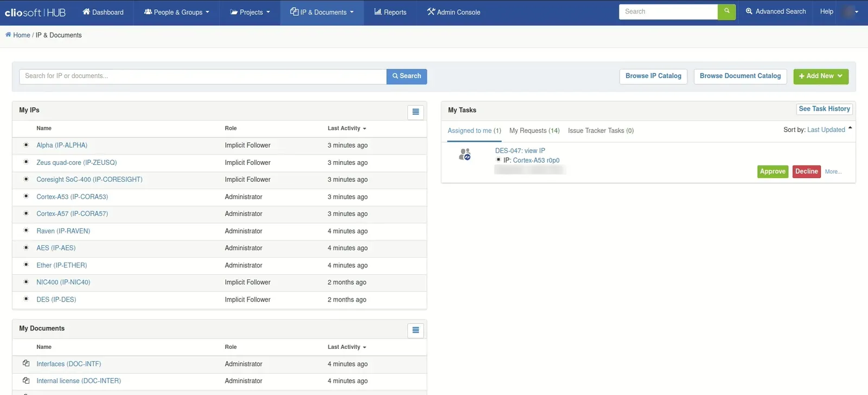The width and height of the screenshot is (868, 395).
Task: Click the IP icon beside Cortex-A57
Action: (x=26, y=213)
